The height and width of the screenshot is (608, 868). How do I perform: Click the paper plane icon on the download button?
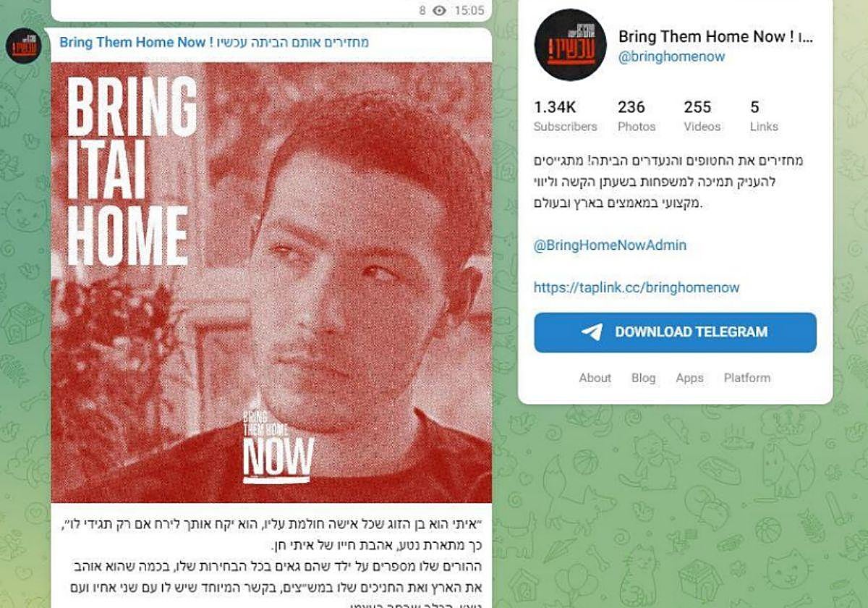592,332
